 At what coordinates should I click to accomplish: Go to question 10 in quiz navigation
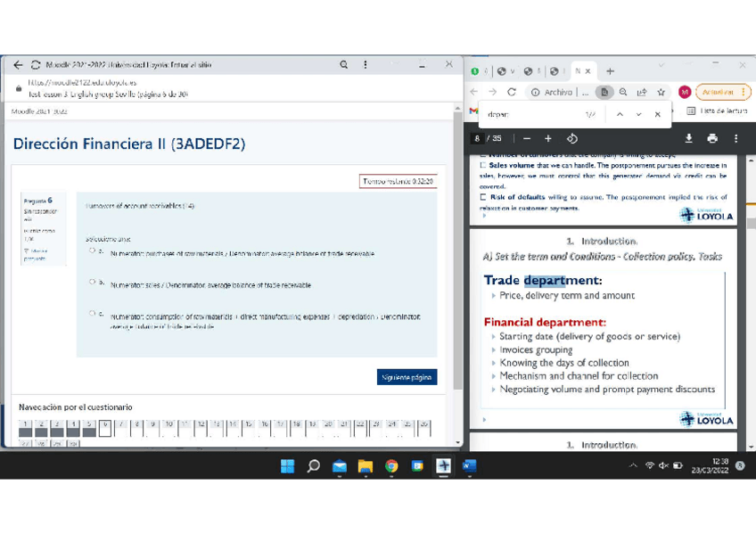click(168, 428)
